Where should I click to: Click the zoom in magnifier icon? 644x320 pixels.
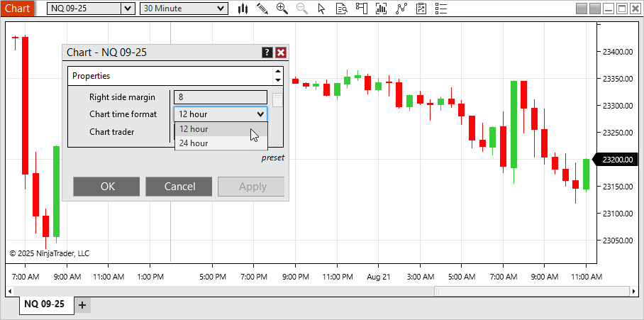[x=282, y=9]
